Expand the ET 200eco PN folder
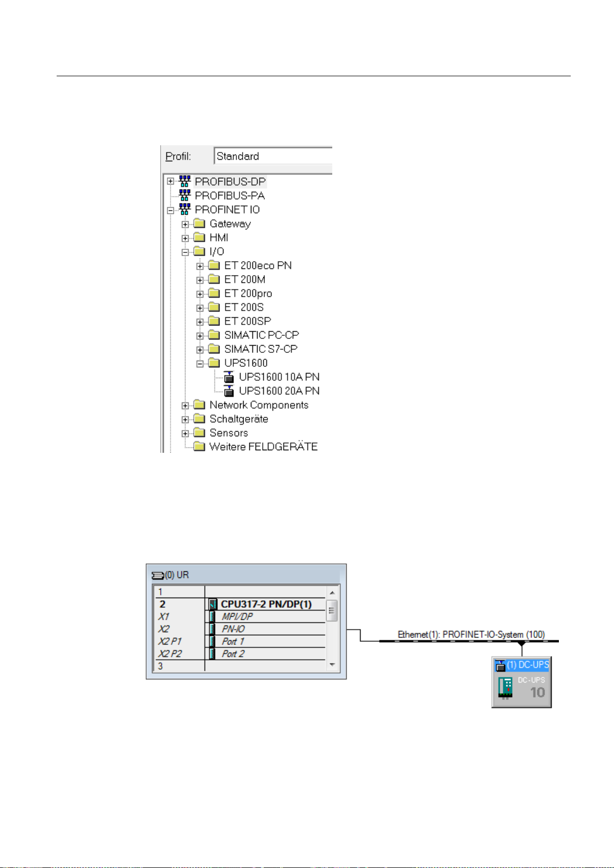Viewport: 614px width, 868px height. (200, 266)
